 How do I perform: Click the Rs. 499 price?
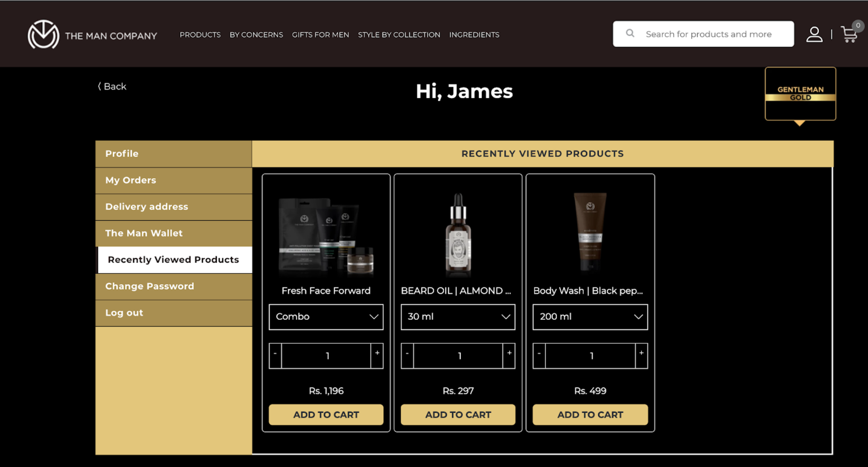tap(590, 391)
